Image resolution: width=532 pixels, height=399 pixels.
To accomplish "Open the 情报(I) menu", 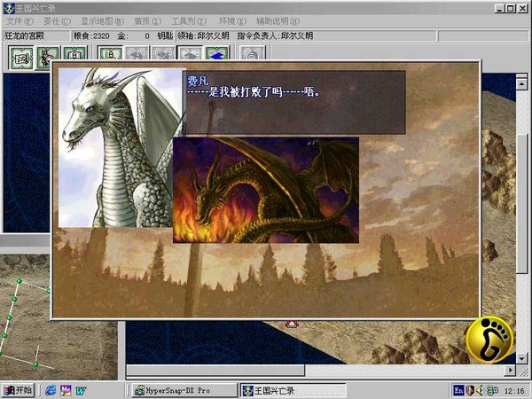I will 147,21.
